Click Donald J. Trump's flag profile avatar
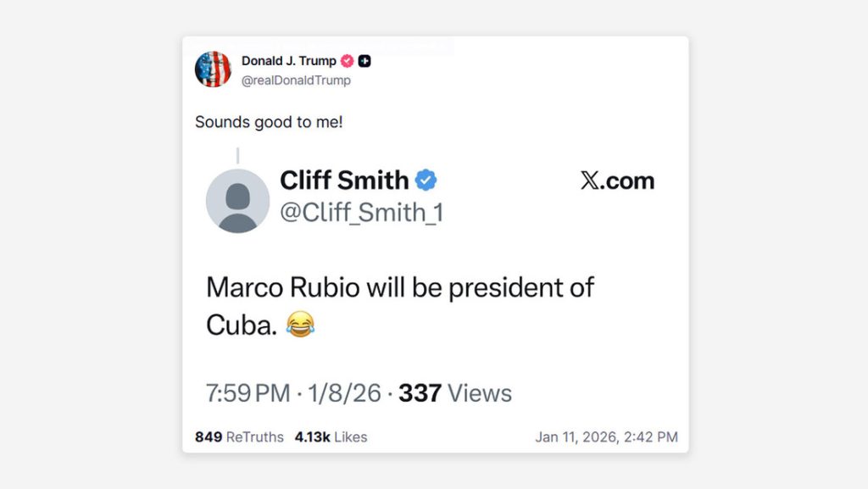This screenshot has height=489, width=868. click(x=213, y=69)
